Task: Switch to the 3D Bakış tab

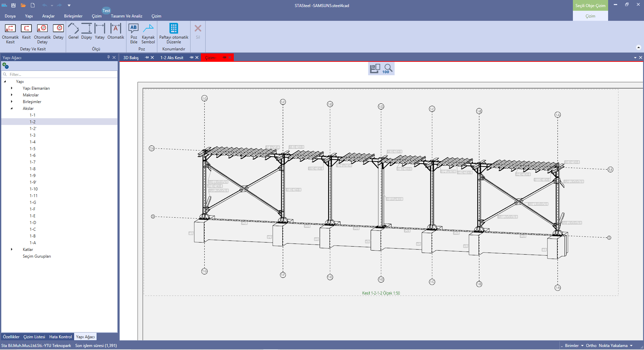Action: (131, 58)
